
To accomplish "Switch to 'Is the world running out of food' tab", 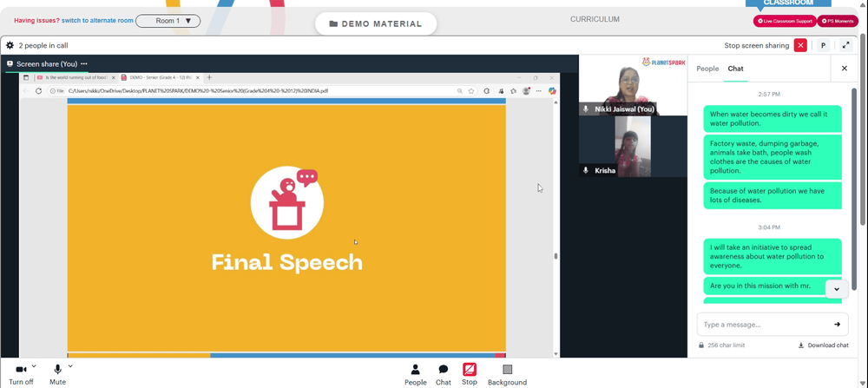I will (x=76, y=77).
